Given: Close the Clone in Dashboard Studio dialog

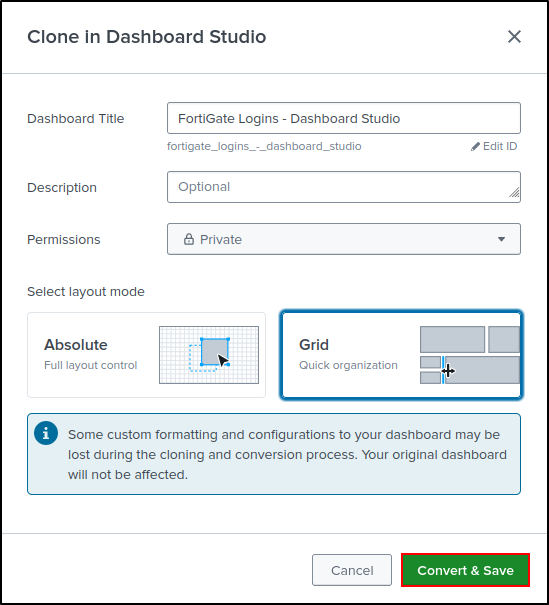Looking at the screenshot, I should pos(514,37).
